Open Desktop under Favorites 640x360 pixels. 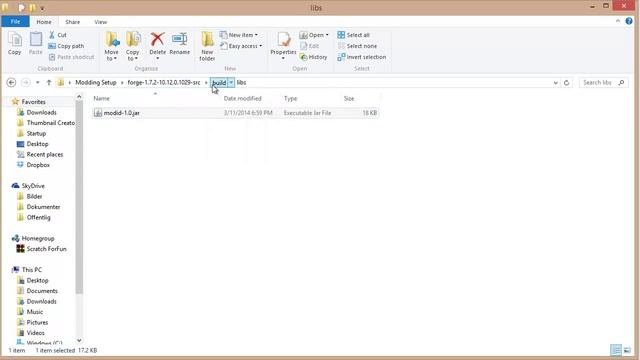[37, 144]
